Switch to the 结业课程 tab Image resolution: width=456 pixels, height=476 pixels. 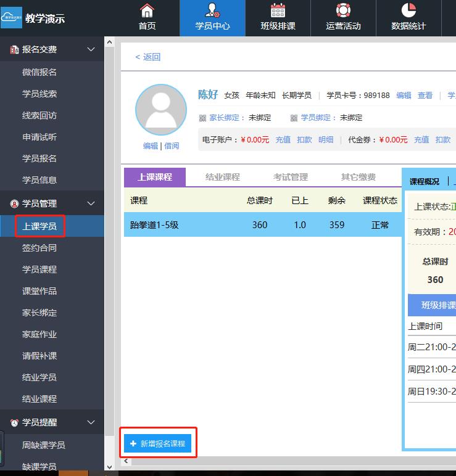[x=222, y=177]
